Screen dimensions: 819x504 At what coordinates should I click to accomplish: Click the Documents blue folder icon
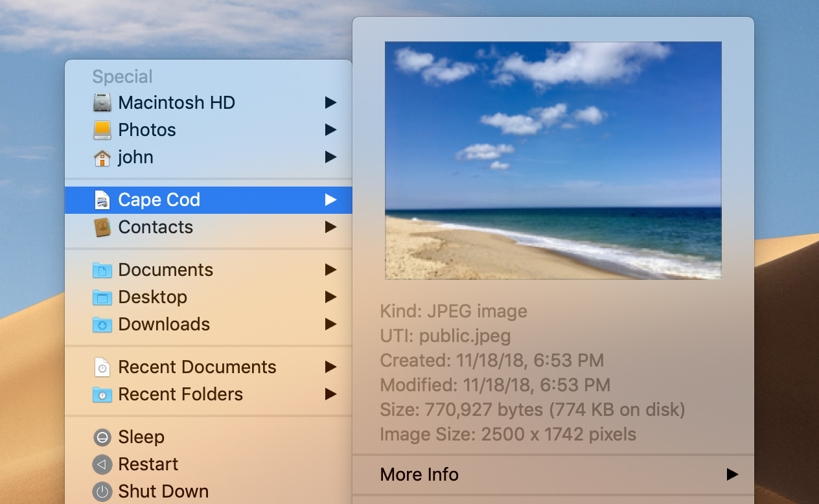(102, 269)
